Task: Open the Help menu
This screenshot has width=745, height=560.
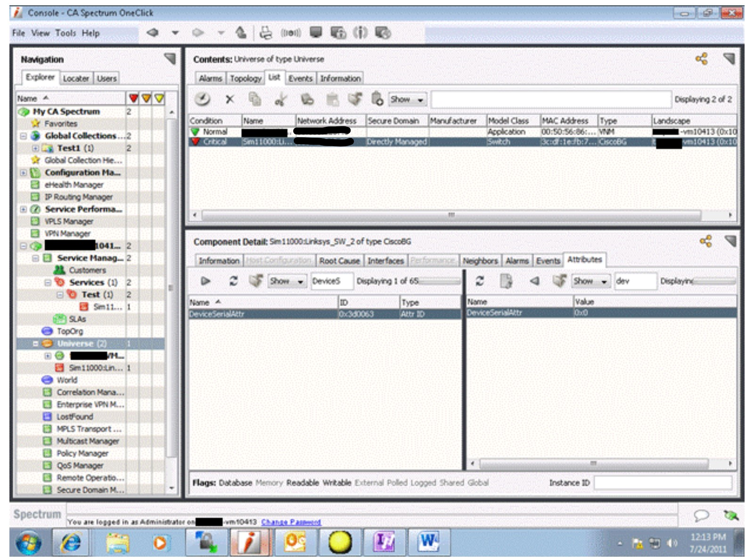Action: pyautogui.click(x=90, y=33)
